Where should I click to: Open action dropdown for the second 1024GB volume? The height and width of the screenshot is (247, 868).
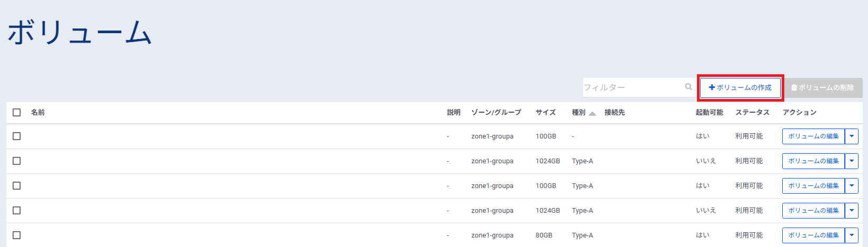click(x=851, y=210)
